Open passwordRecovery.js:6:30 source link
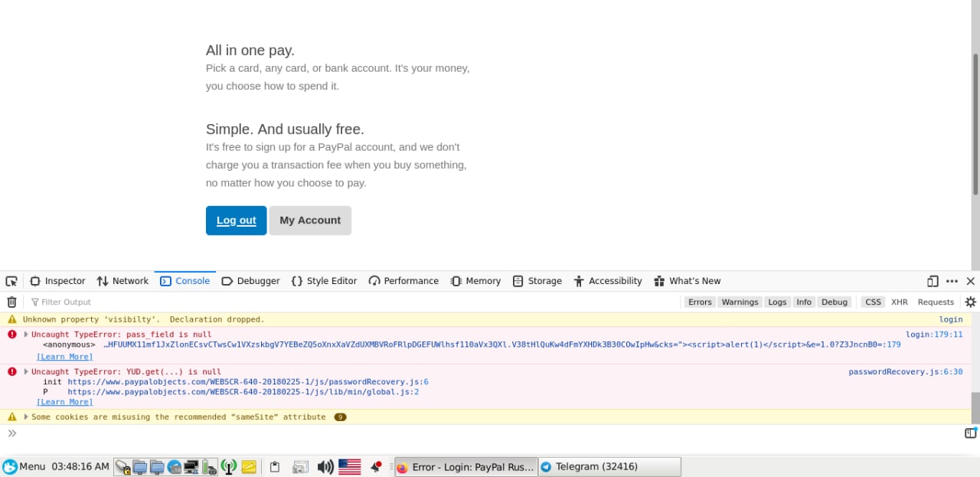The width and height of the screenshot is (980, 477). [906, 372]
